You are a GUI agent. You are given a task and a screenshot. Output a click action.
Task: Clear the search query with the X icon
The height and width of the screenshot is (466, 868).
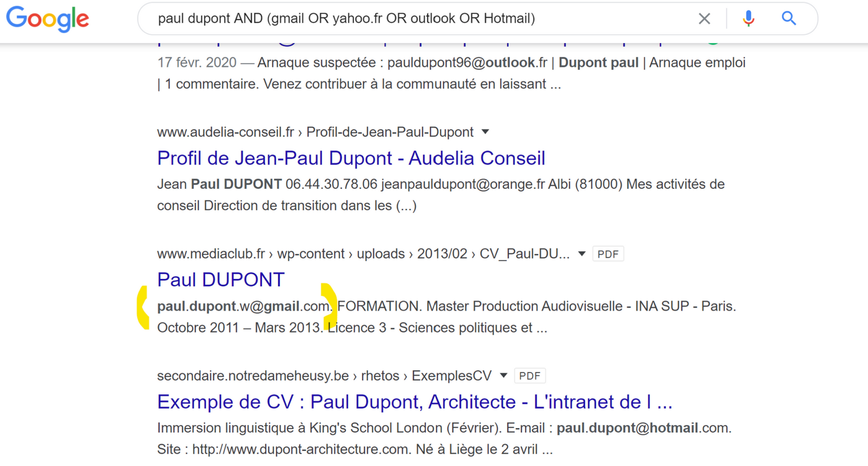click(704, 19)
